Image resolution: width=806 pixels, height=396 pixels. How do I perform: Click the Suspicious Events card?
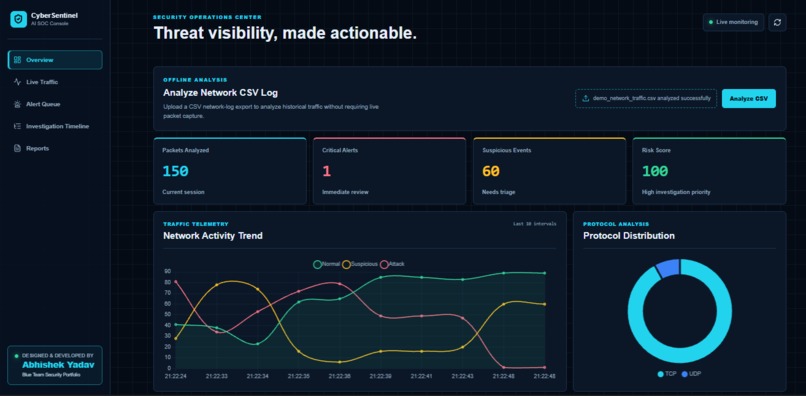pyautogui.click(x=549, y=171)
